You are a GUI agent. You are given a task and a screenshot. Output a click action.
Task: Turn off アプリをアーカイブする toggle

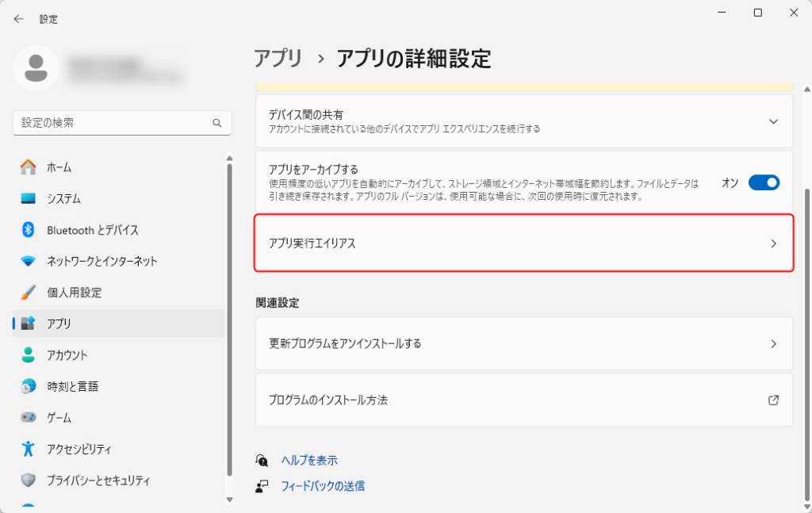coord(764,182)
